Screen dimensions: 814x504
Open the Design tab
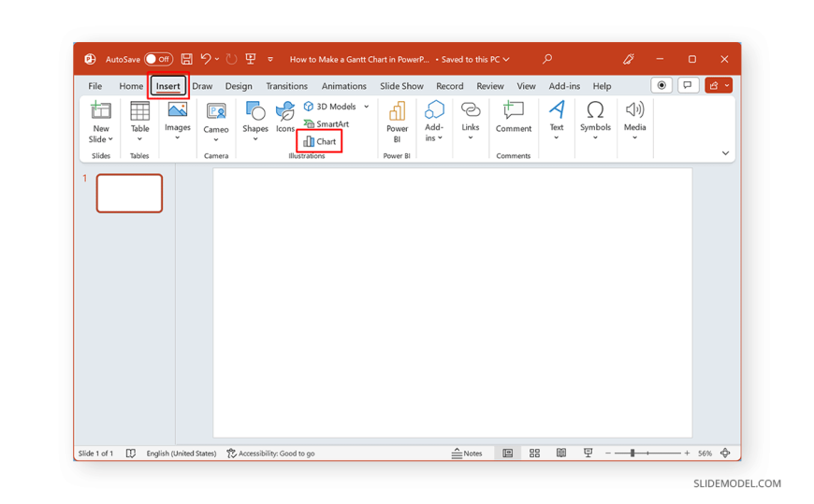tap(239, 86)
